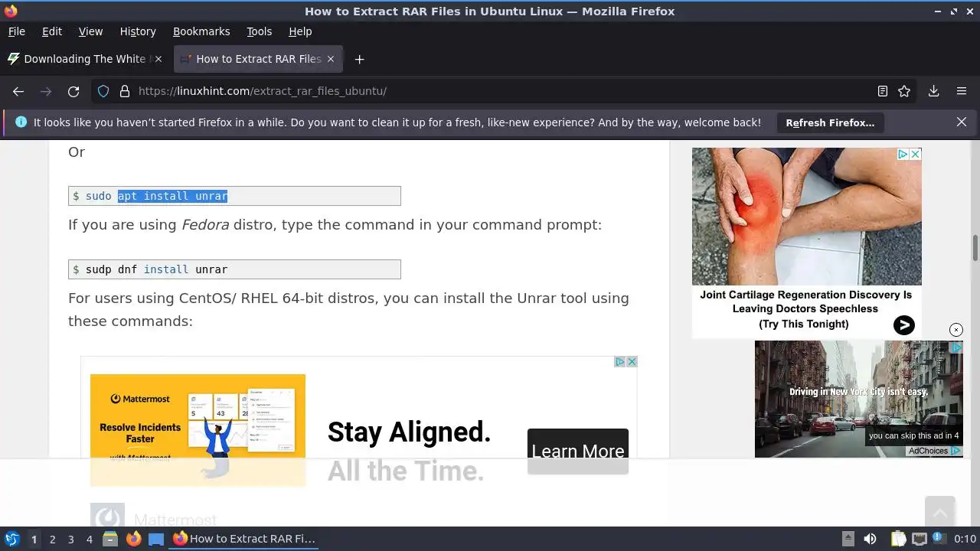
Task: Open the removable media tray icon
Action: (848, 539)
